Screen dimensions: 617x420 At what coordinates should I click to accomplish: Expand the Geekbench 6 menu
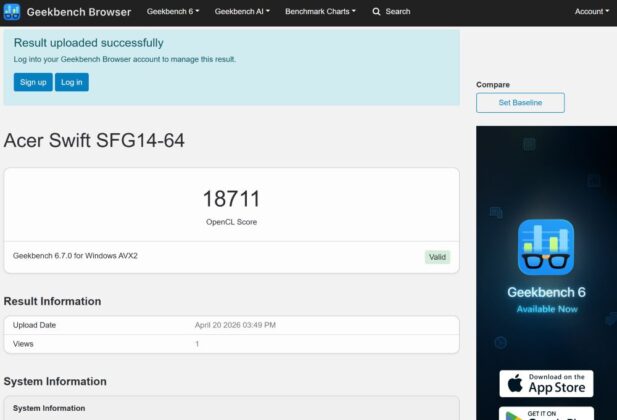(173, 11)
